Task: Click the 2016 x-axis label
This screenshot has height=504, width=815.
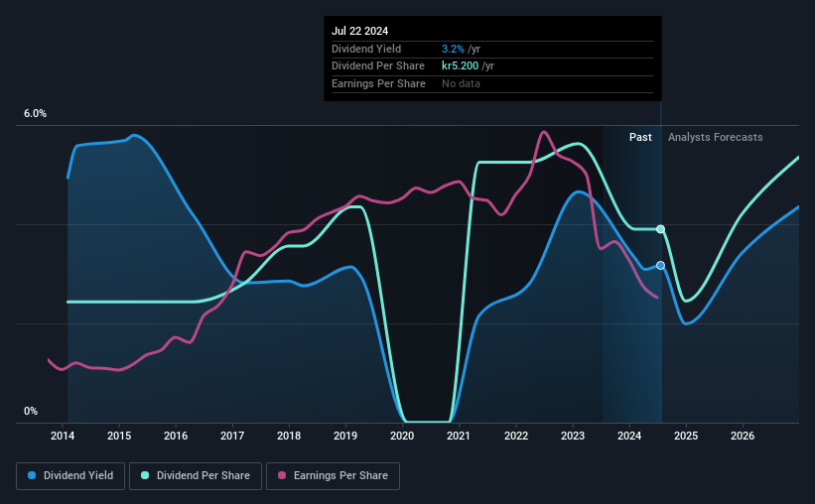Action: point(176,436)
